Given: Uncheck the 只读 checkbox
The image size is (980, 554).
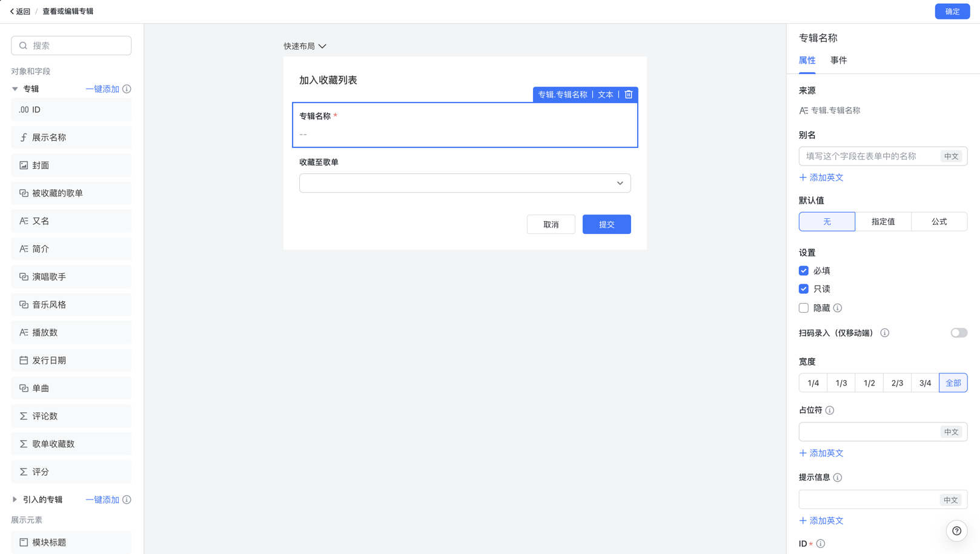Looking at the screenshot, I should 804,289.
